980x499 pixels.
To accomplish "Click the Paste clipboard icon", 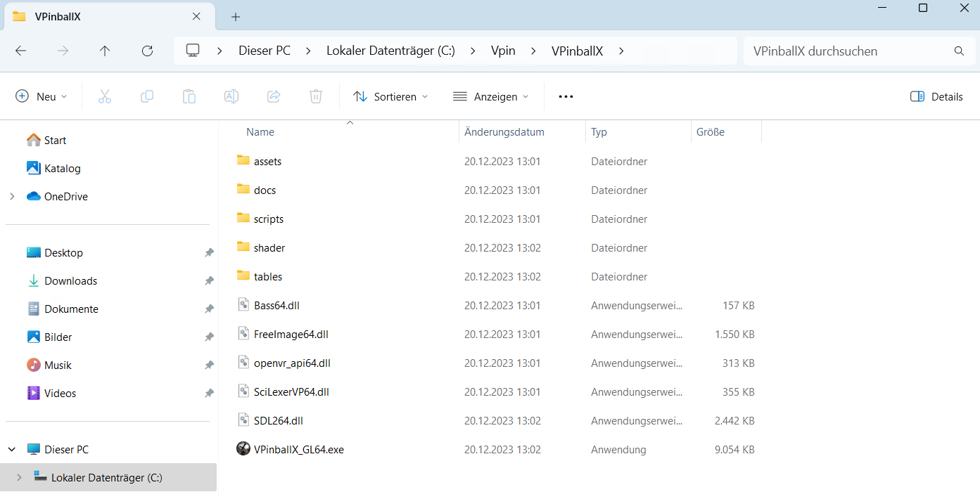I will 189,96.
